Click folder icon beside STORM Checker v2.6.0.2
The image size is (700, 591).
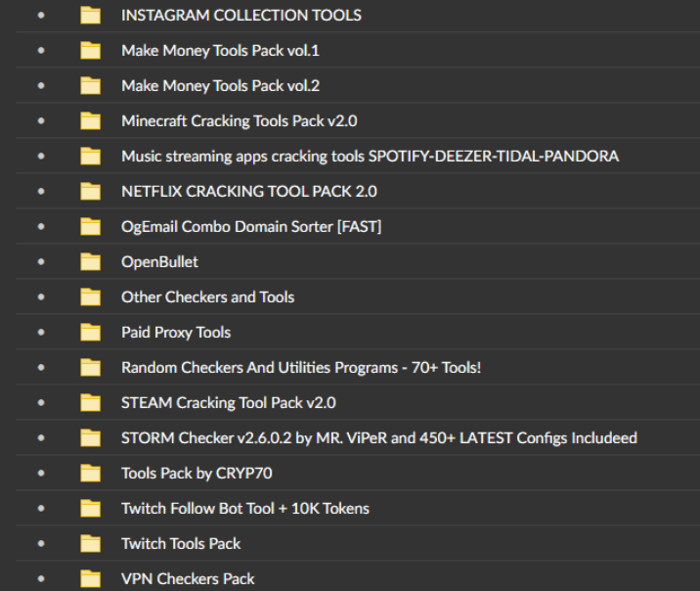[x=90, y=438]
